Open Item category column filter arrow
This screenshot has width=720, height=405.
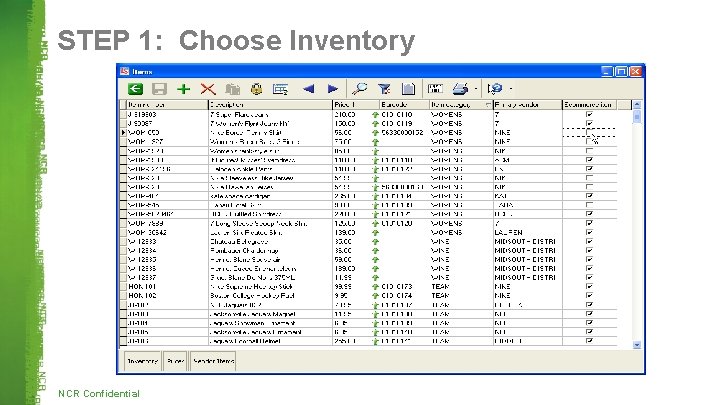tap(488, 105)
